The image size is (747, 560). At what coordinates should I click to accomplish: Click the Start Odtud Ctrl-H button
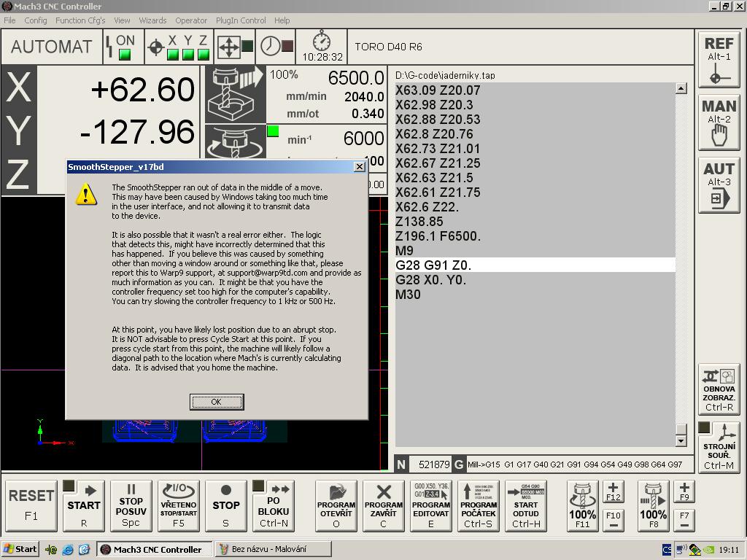(525, 505)
